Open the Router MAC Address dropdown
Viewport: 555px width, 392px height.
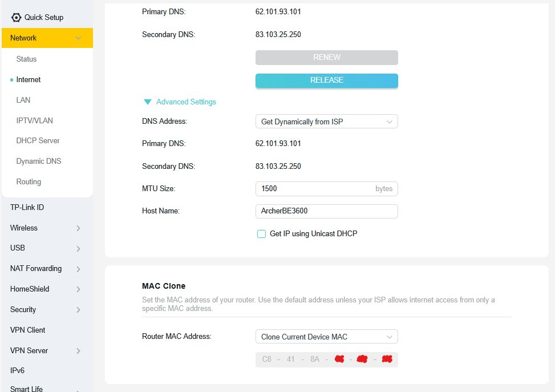coord(326,337)
